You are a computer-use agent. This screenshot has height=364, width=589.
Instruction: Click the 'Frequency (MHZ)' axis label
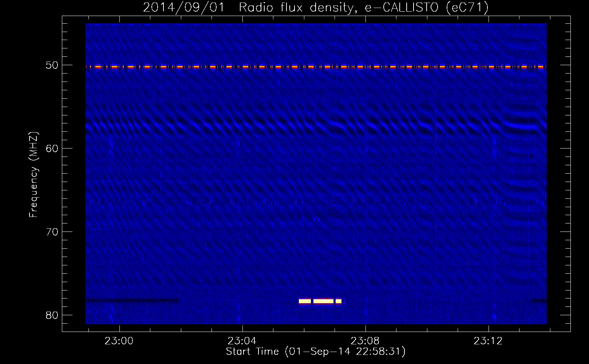pos(33,175)
